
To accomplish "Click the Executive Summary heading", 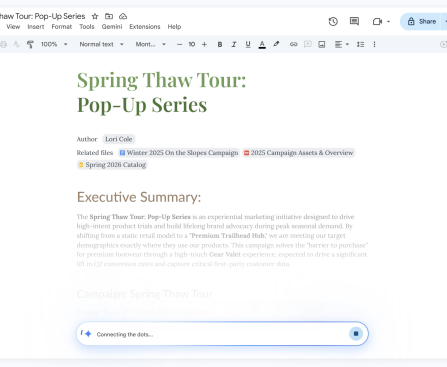I will (x=139, y=197).
